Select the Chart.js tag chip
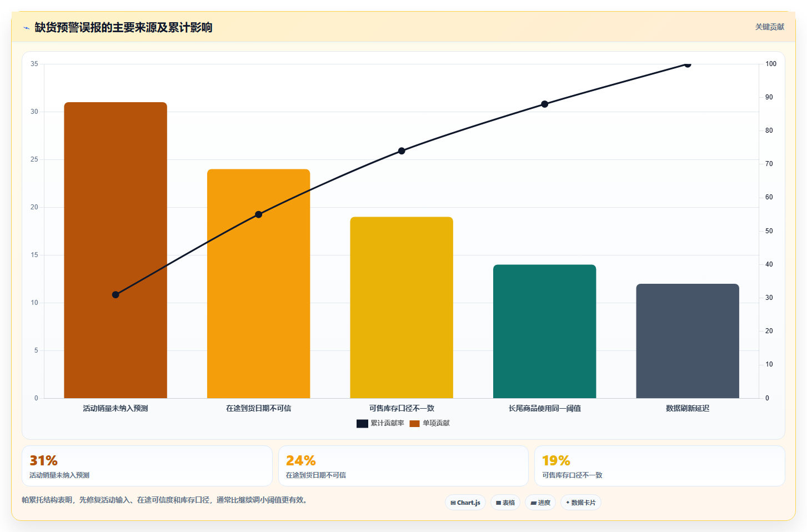807x532 pixels. tap(465, 503)
